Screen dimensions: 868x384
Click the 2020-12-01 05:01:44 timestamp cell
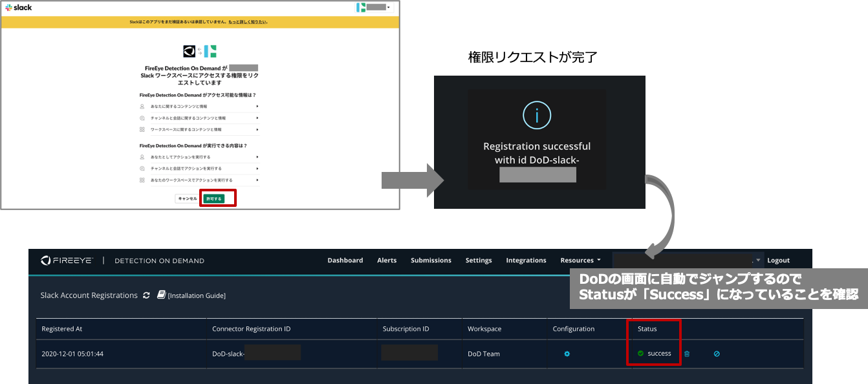(x=72, y=354)
